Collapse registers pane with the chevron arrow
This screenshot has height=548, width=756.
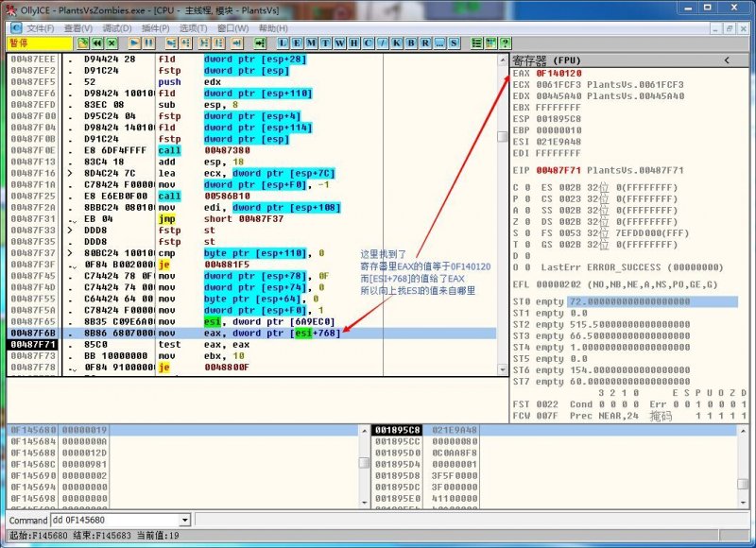tap(727, 60)
